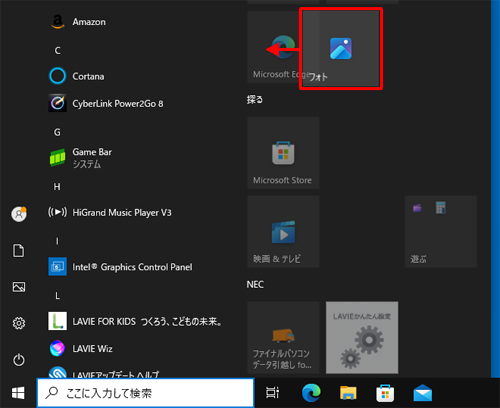Open Settings gear in Start sidebar
Screen dimensions: 500x408
click(19, 323)
